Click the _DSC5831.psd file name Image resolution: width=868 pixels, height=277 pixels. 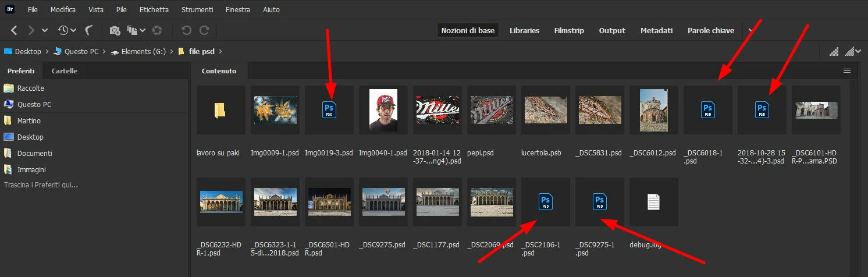tap(598, 153)
